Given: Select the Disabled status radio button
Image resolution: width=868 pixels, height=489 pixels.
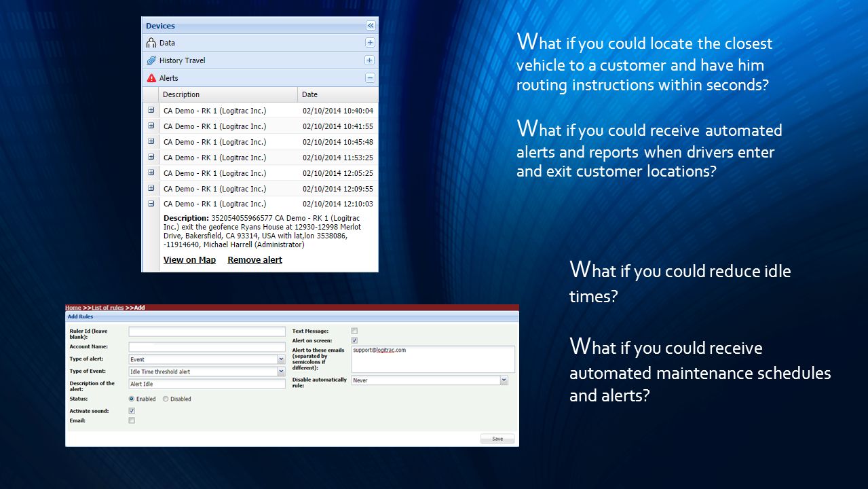Looking at the screenshot, I should tap(166, 399).
